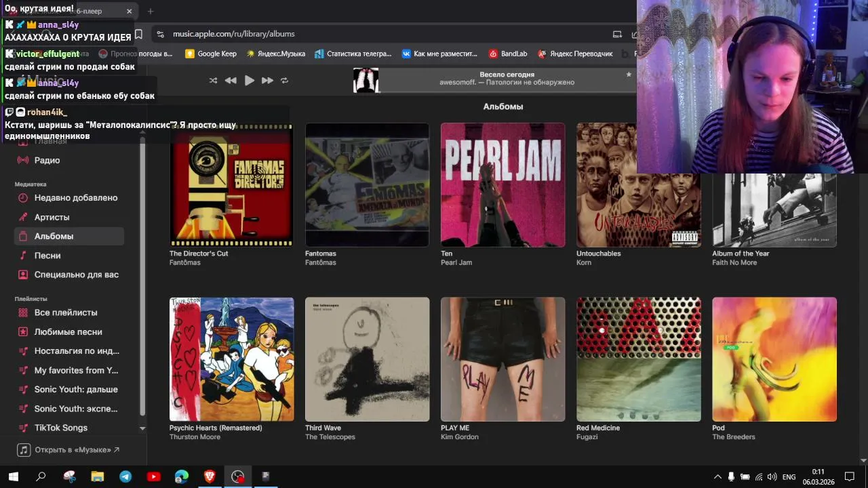Image resolution: width=868 pixels, height=488 pixels.
Task: Open the cast screen icon in address bar
Action: pos(617,34)
